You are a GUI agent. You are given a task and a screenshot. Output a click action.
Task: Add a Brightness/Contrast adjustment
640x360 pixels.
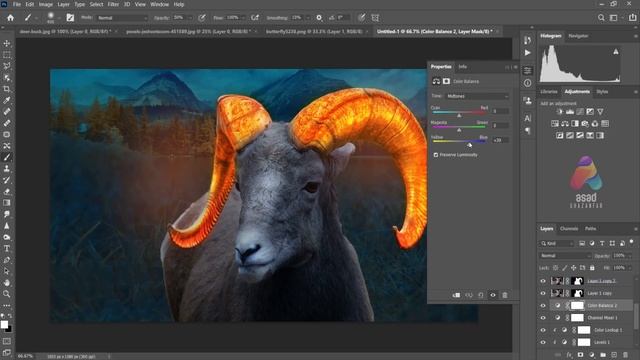click(560, 111)
